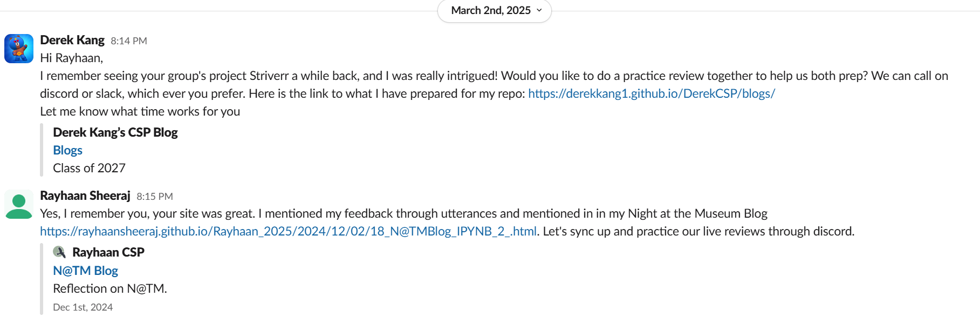Open the Blogs preview title link
The width and height of the screenshot is (980, 323).
click(67, 150)
